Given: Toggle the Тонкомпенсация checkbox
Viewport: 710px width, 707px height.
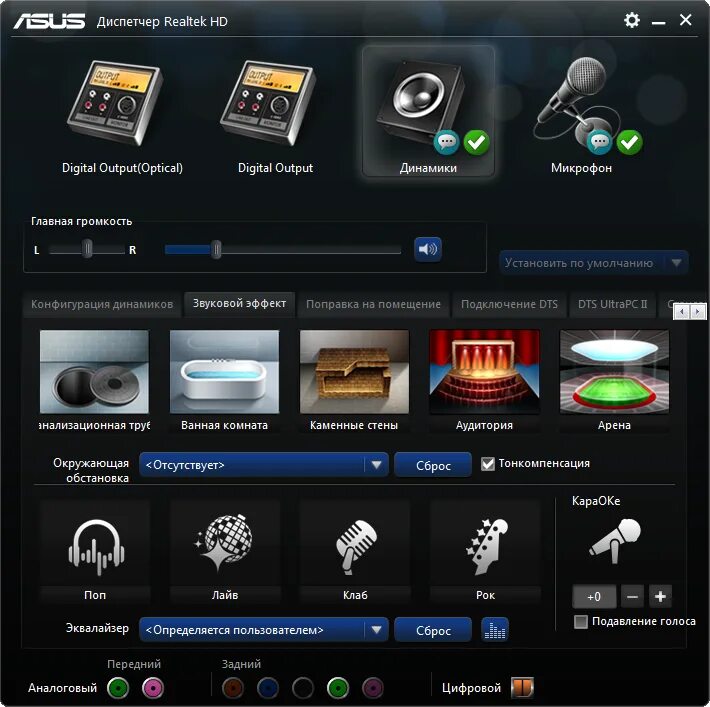Looking at the screenshot, I should (488, 464).
